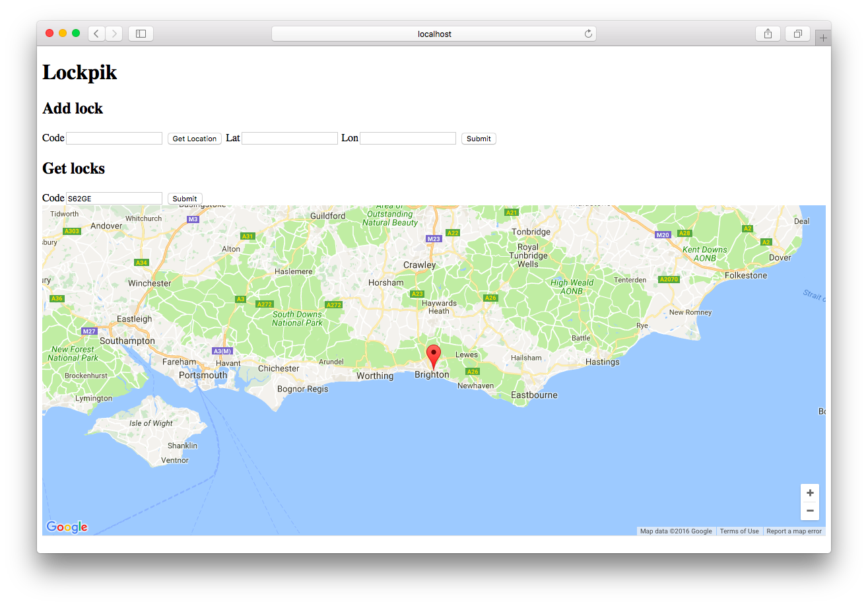Click the Get locks Code field with S62GE
The image size is (868, 606).
click(114, 198)
